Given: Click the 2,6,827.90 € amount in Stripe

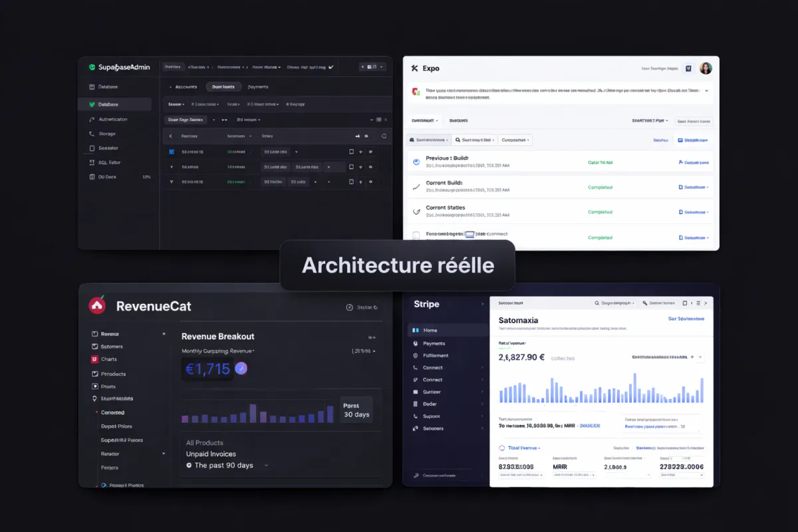Looking at the screenshot, I should pos(521,357).
